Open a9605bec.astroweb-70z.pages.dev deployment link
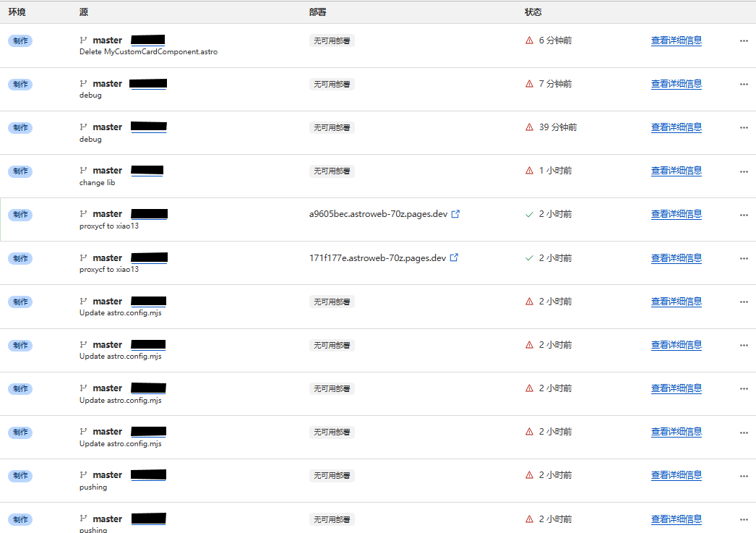 tap(378, 214)
